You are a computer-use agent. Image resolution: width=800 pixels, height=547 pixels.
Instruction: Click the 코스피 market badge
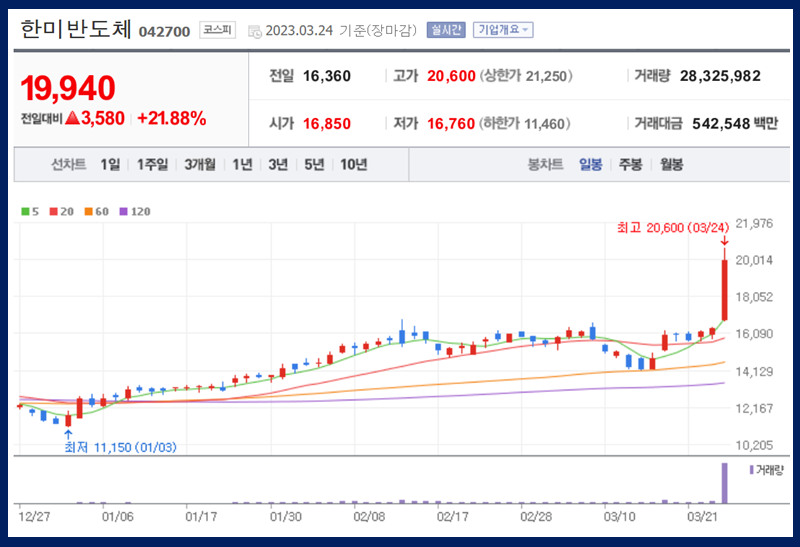pos(217,30)
